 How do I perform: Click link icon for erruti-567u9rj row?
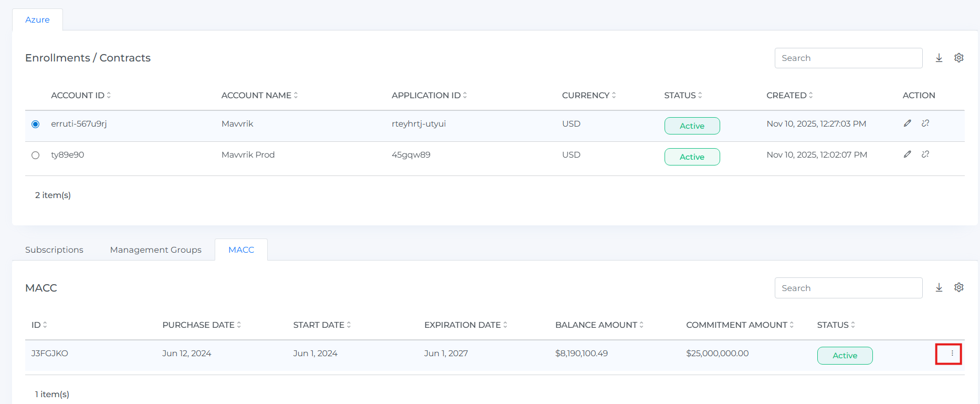pyautogui.click(x=925, y=123)
